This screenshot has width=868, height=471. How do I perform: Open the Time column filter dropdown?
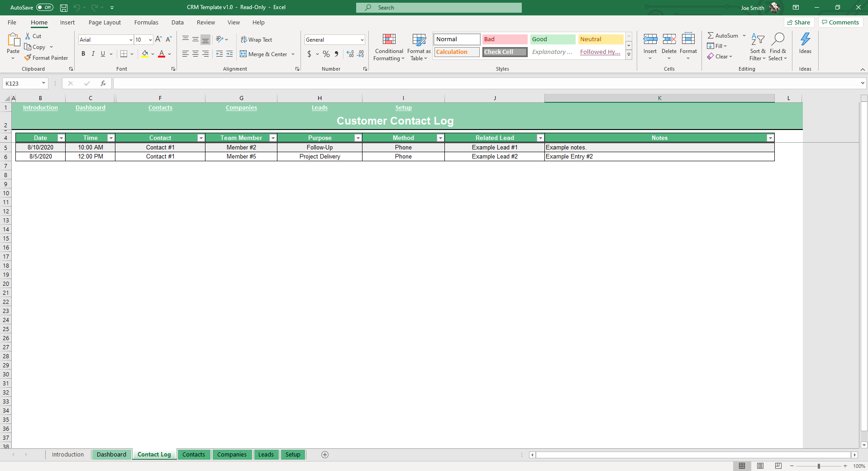click(x=111, y=138)
